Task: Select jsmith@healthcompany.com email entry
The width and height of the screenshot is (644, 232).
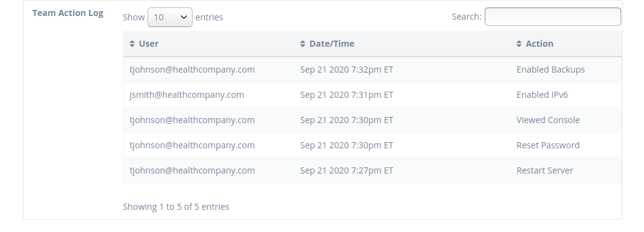Action: coord(187,95)
